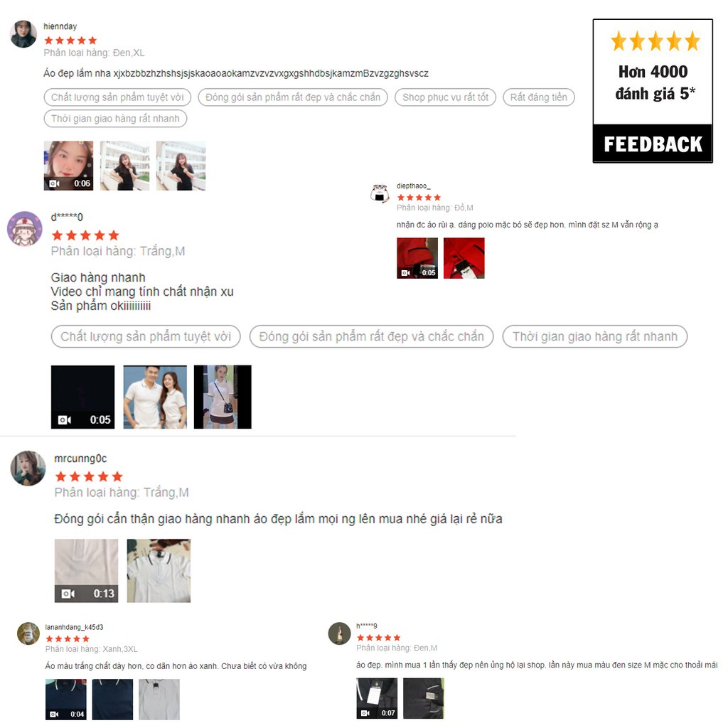Play hiennday's 0:06 review video

pyautogui.click(x=69, y=166)
